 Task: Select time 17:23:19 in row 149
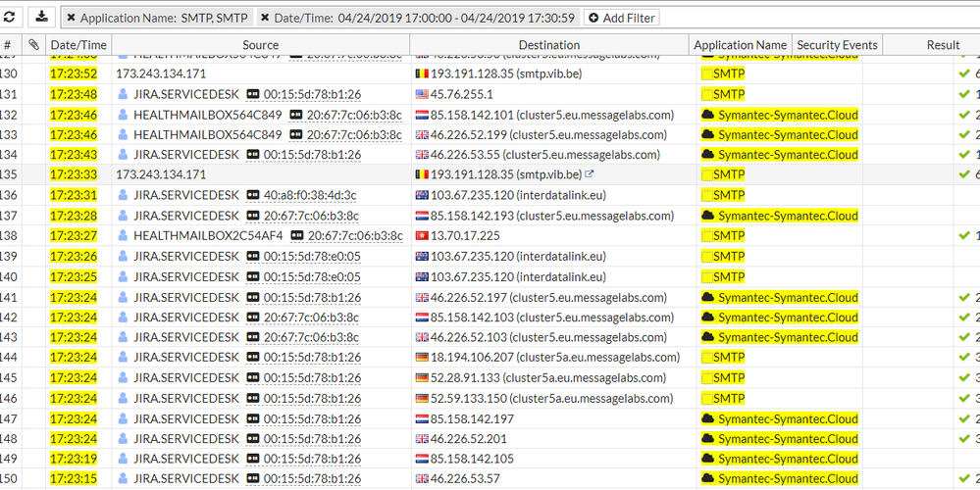(74, 459)
